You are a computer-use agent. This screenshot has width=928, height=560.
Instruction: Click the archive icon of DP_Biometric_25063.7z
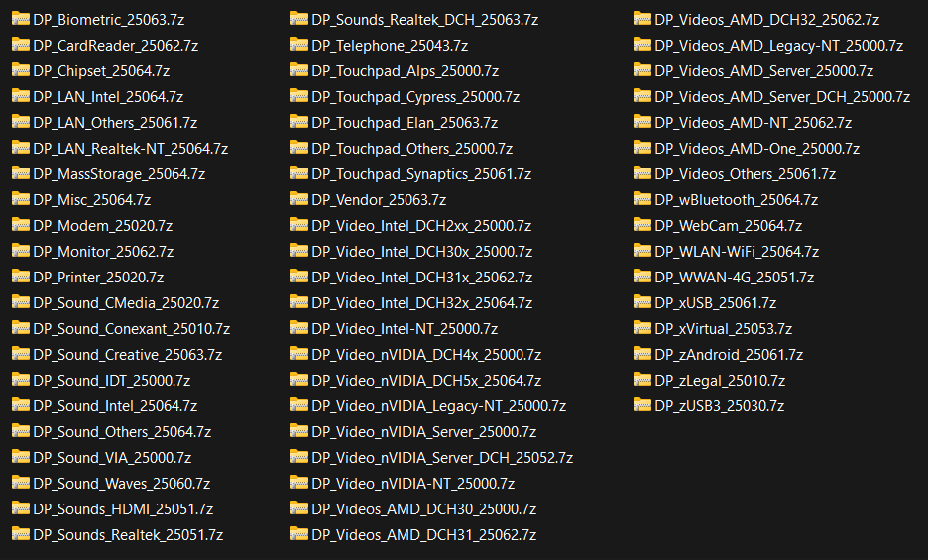coord(21,19)
